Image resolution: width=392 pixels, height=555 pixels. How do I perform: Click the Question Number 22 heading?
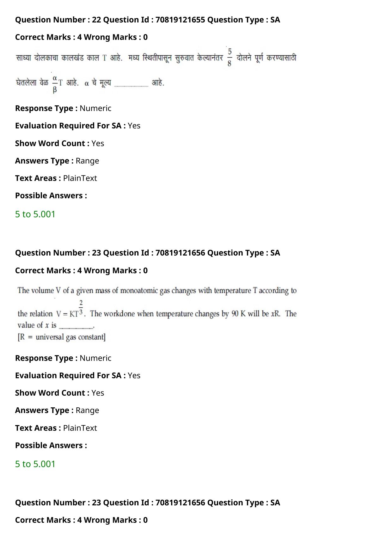point(148,20)
